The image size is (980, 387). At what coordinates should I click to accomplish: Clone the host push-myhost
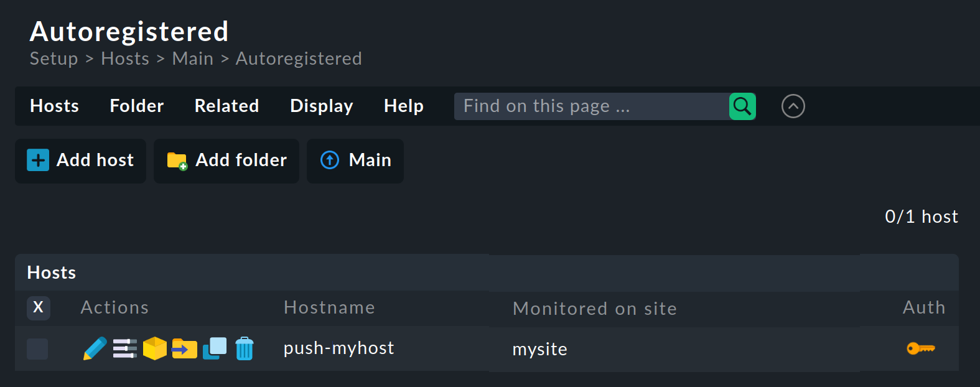tap(214, 348)
